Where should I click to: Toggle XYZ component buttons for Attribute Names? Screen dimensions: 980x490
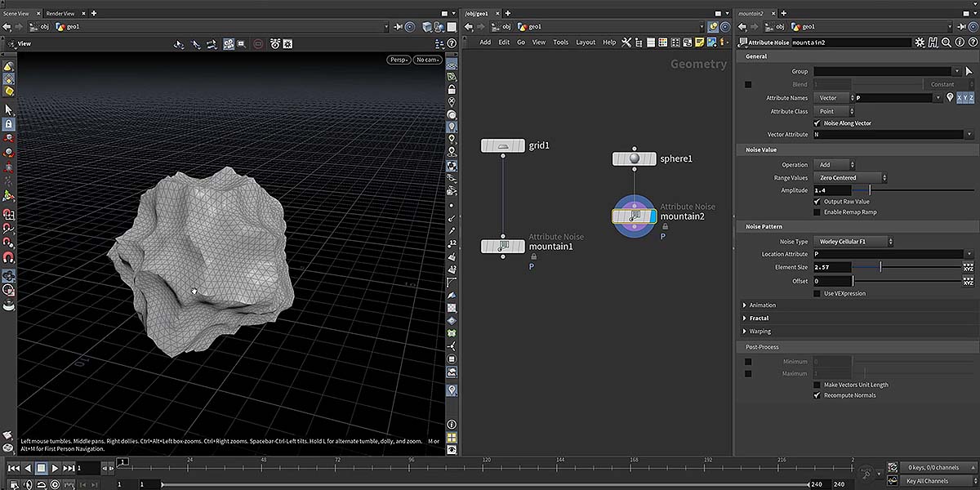pos(966,98)
